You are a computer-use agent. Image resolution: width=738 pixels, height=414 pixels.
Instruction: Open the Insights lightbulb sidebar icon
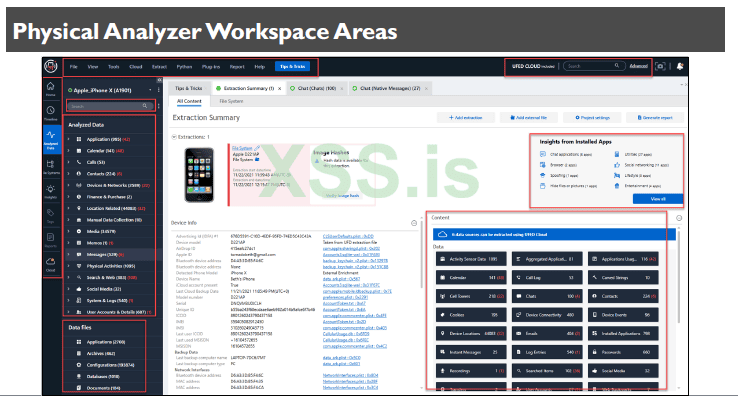coord(50,189)
